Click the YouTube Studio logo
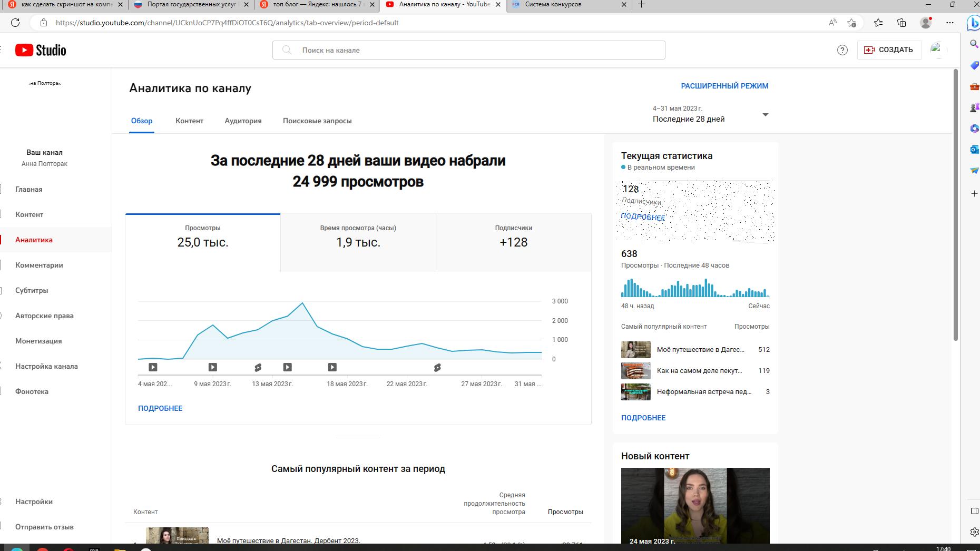This screenshot has height=551, width=980. [41, 50]
